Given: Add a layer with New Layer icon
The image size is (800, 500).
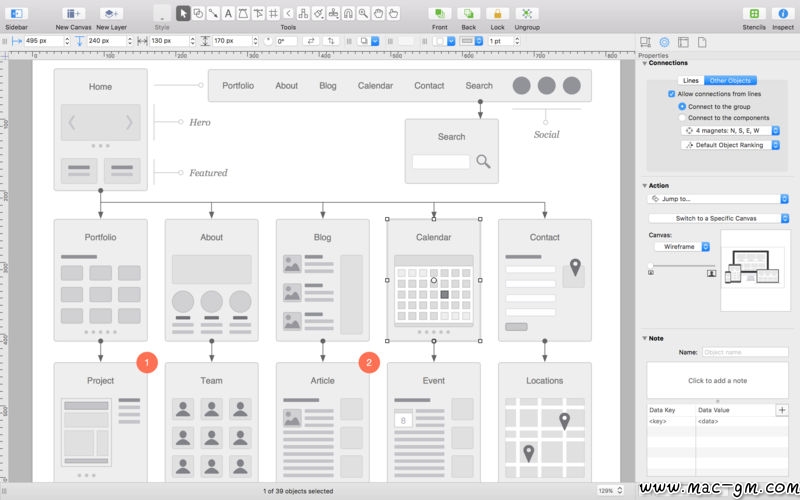Looking at the screenshot, I should point(111,13).
